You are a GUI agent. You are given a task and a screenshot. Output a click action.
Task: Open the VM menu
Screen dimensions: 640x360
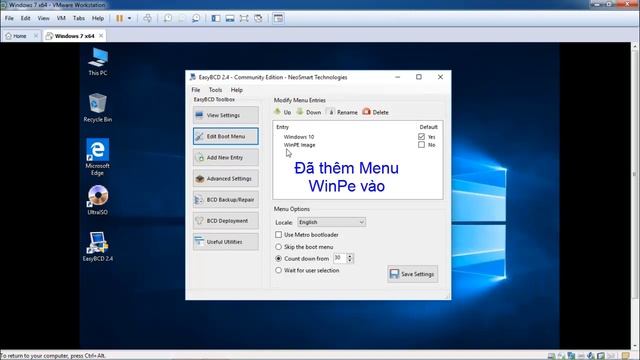coord(61,18)
